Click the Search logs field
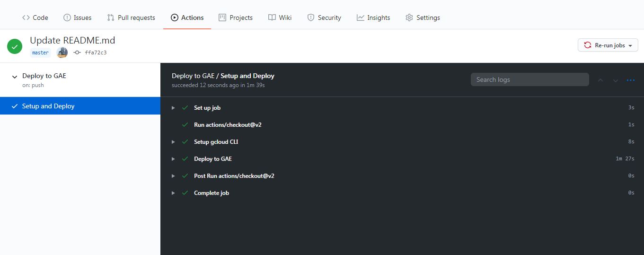The image size is (644, 255). click(530, 79)
